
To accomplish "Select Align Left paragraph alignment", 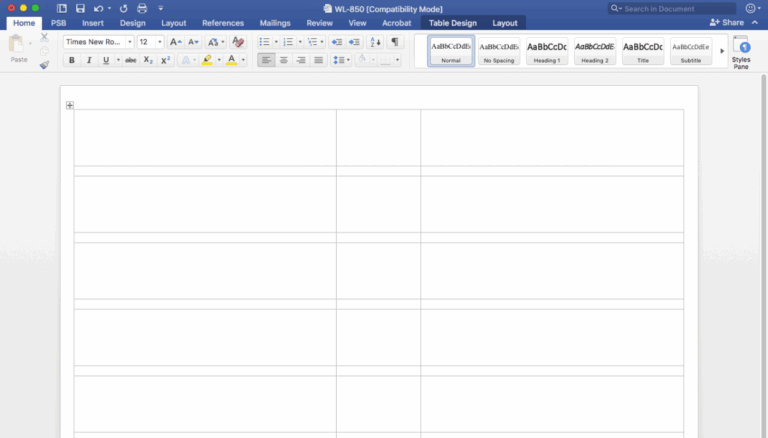I will pyautogui.click(x=266, y=60).
